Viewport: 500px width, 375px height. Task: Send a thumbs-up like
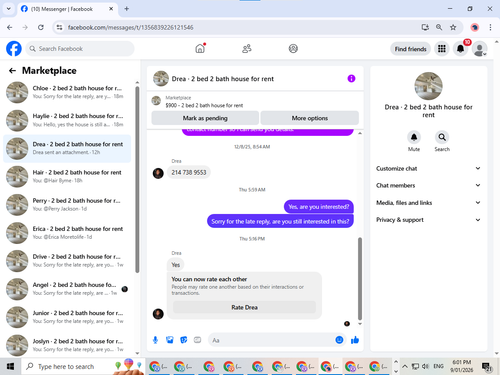pos(355,340)
